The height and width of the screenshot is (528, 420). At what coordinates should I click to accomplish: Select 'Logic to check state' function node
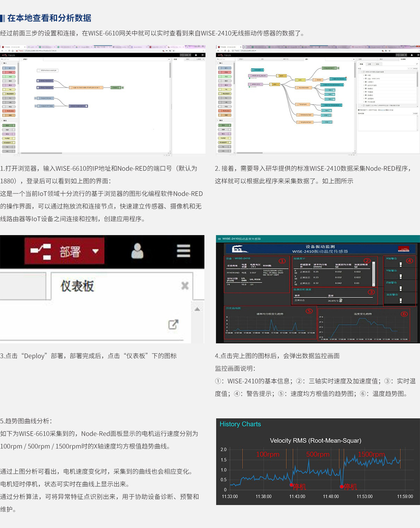click(x=86, y=87)
